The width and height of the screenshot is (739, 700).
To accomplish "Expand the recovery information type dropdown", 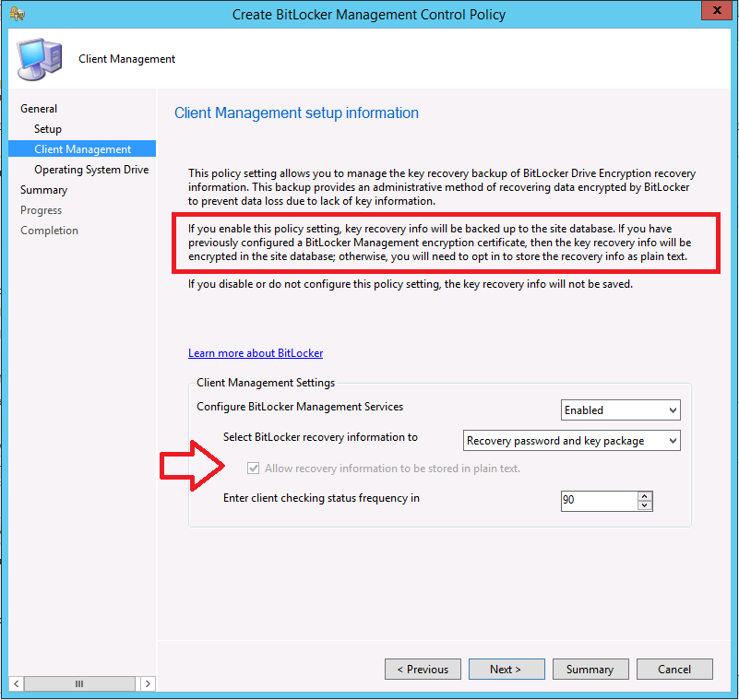I will click(x=572, y=441).
